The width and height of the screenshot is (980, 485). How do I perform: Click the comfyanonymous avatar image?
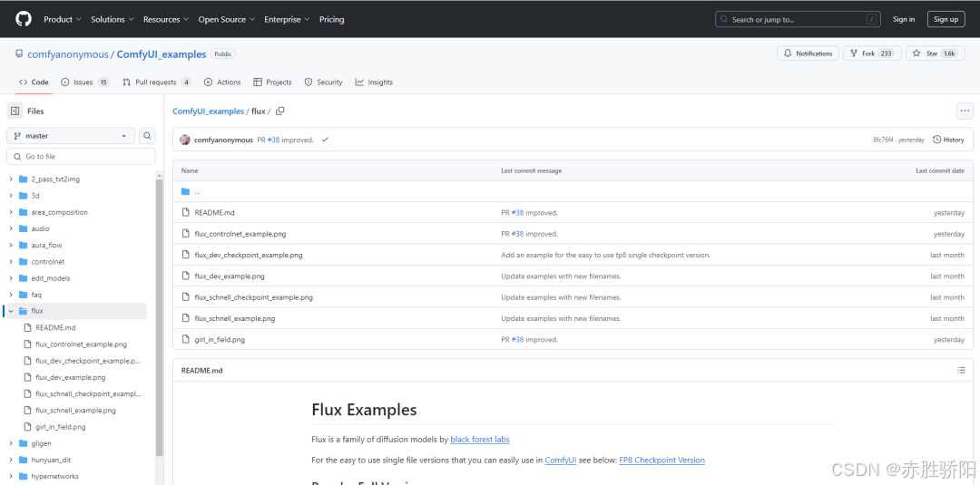pos(185,140)
